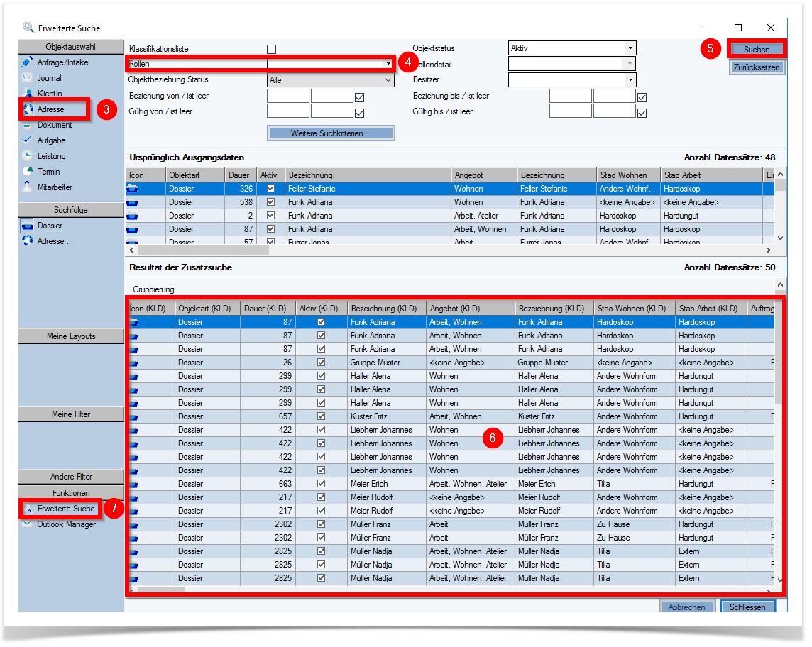Click the Adresse ... icon under Suchfolge
Viewport: 812px width, 647px height.
point(28,240)
